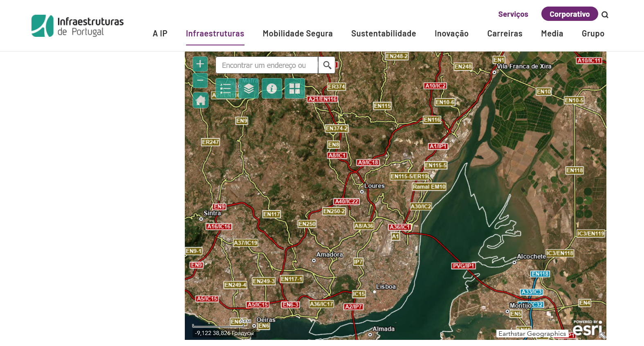The image size is (644, 346).
Task: Click the map search magnifier button
Action: click(x=327, y=65)
